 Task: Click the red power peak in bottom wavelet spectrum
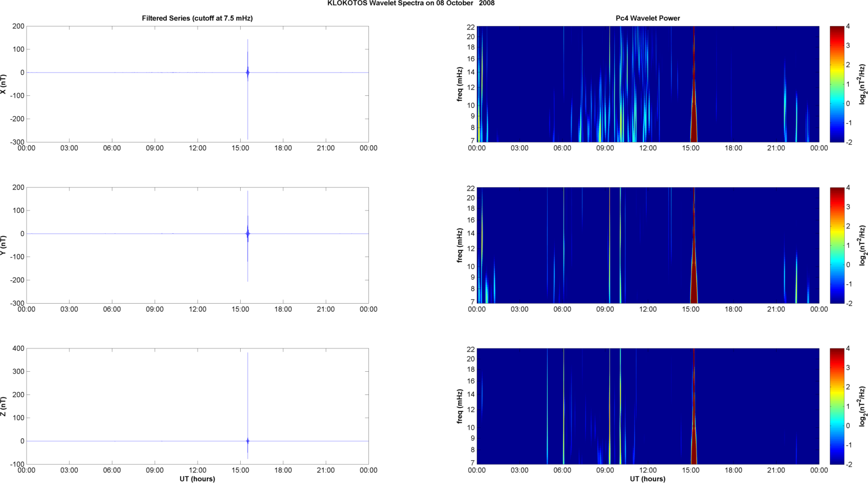(694, 443)
